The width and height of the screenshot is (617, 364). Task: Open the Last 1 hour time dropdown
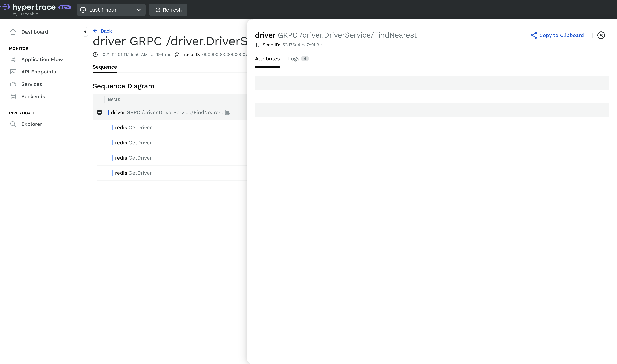click(x=111, y=10)
